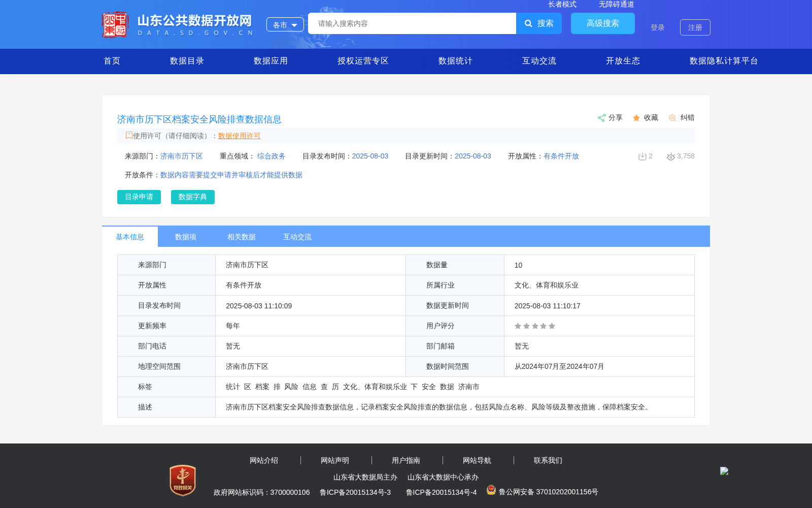Click the 数据字典 button
The image size is (812, 508).
pos(193,197)
